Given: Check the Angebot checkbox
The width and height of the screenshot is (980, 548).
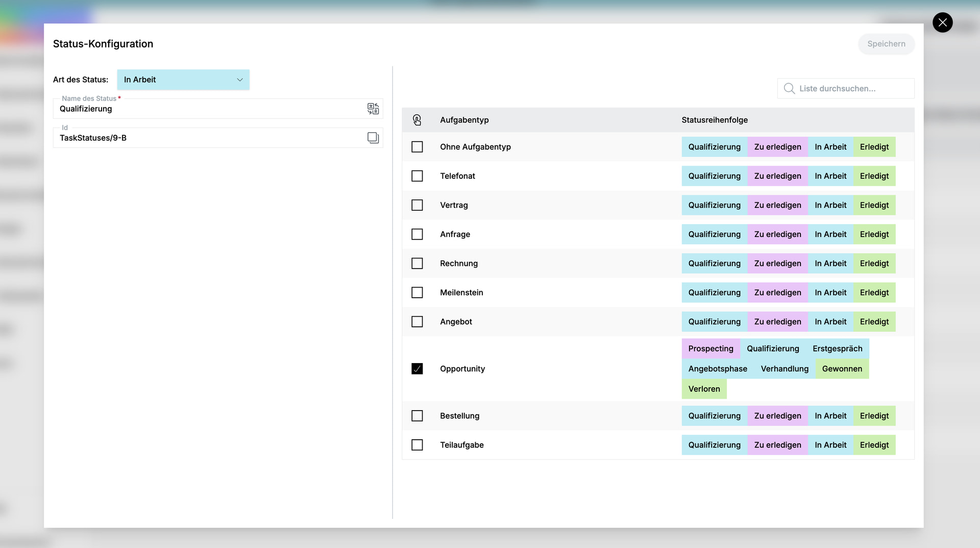Looking at the screenshot, I should click(417, 322).
